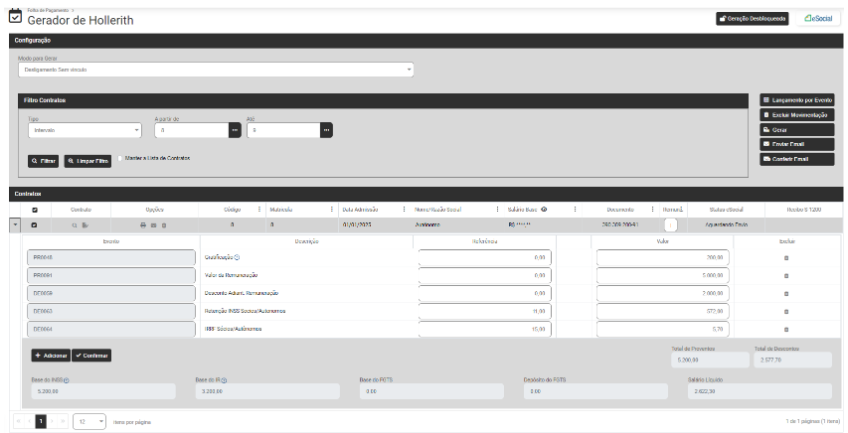Click the magnifier icon in Contrato column
Screen dimensions: 848x433
75,225
